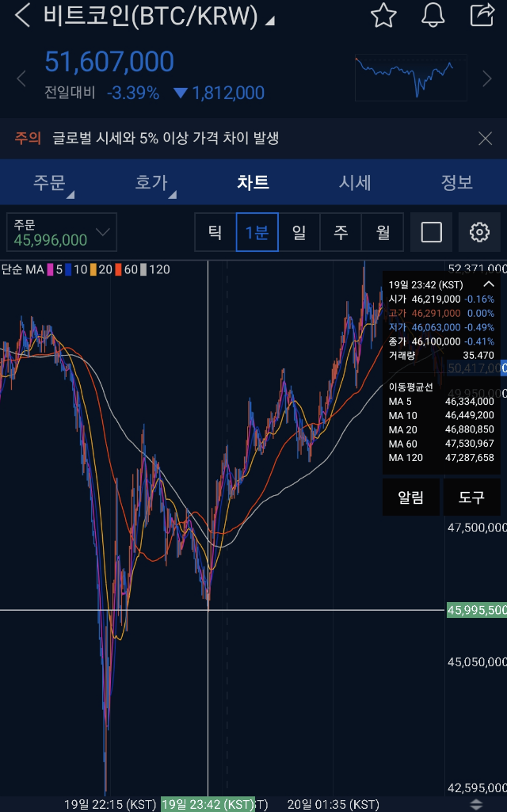Viewport: 507px width, 812px height.
Task: Open the 주문 tab
Action: click(50, 182)
